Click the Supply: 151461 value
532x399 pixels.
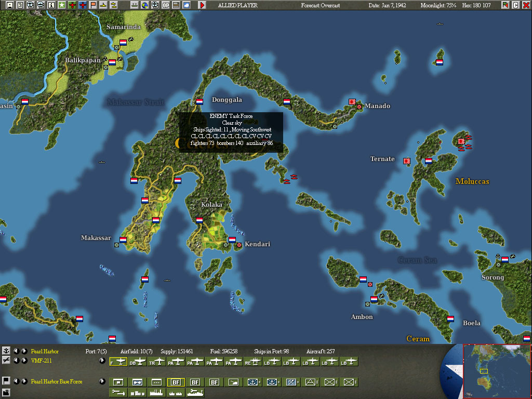(177, 351)
